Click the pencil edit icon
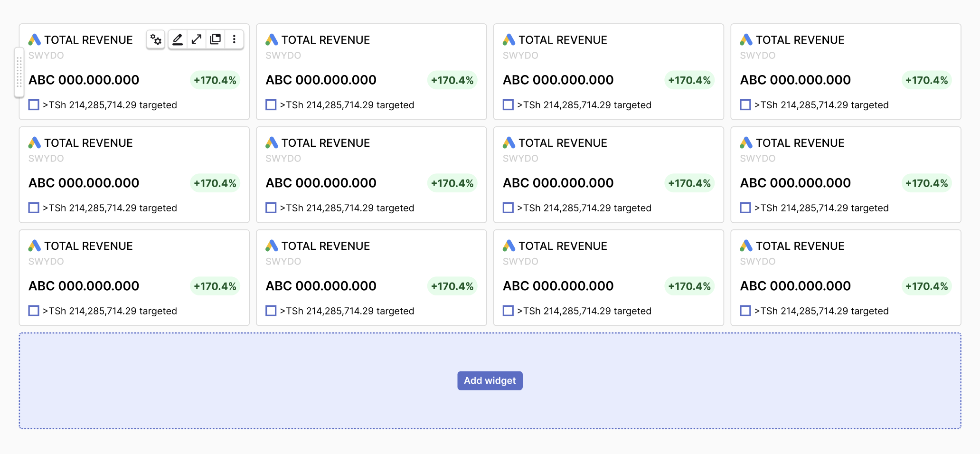Viewport: 980px width, 454px height. point(178,39)
